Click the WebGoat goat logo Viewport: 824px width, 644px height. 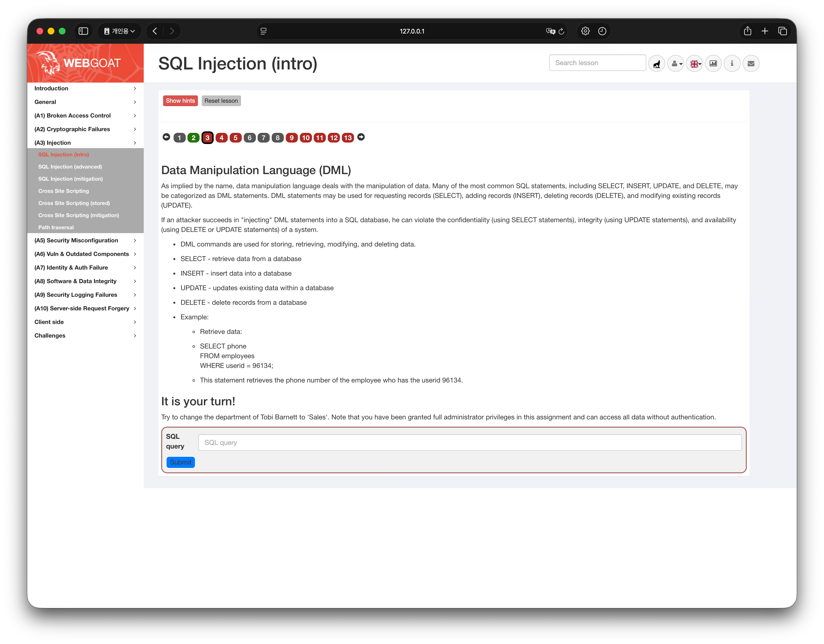pyautogui.click(x=49, y=63)
